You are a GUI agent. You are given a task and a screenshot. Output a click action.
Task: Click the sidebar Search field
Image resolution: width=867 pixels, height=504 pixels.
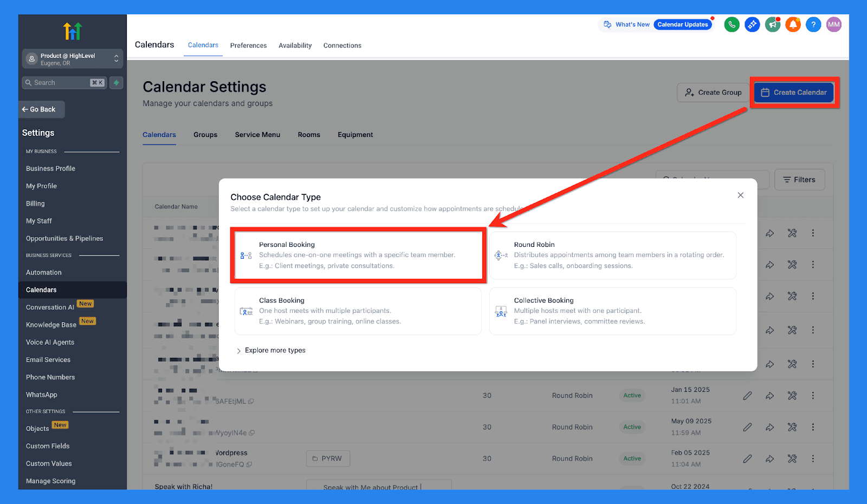(x=64, y=83)
